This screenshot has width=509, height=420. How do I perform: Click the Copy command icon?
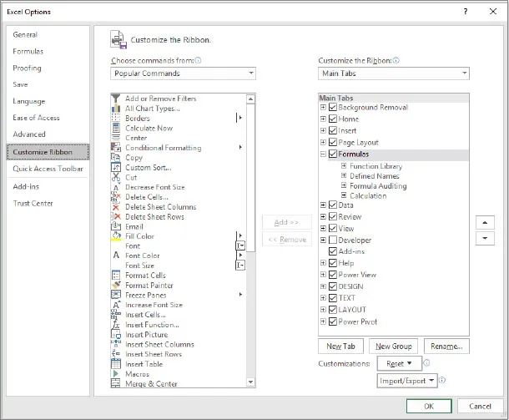pos(116,158)
